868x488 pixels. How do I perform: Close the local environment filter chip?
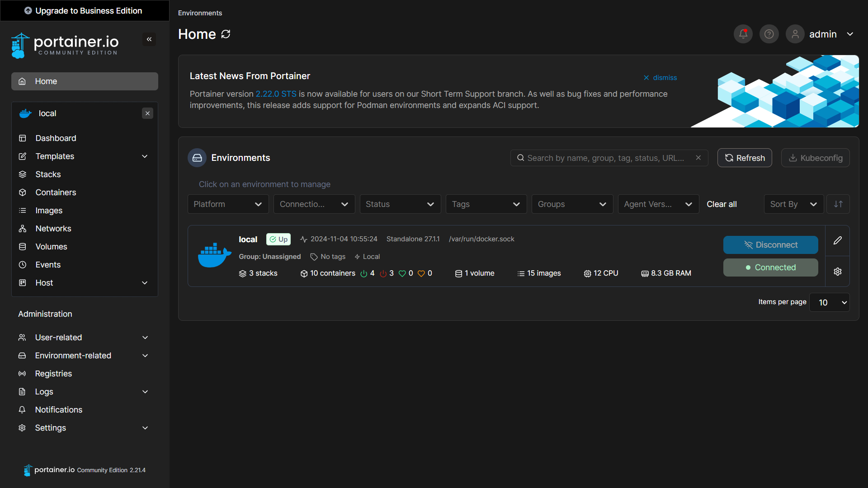(x=147, y=113)
